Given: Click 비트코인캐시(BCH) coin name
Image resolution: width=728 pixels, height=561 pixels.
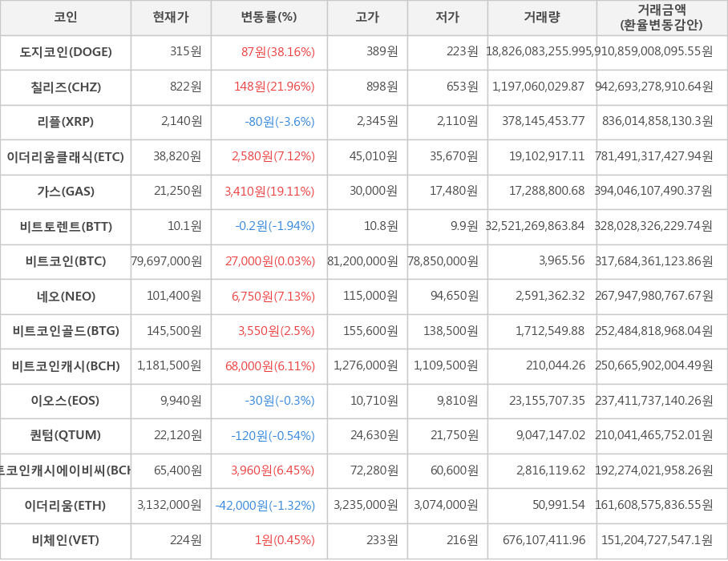Looking at the screenshot, I should tap(66, 366).
